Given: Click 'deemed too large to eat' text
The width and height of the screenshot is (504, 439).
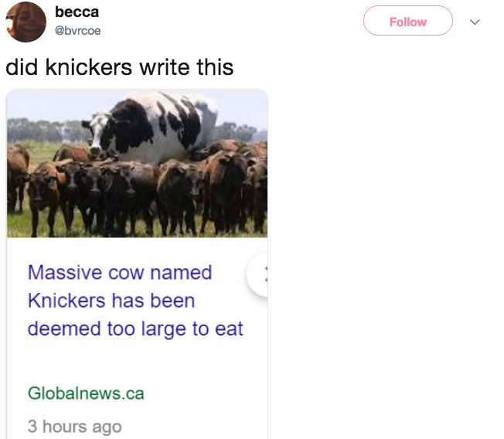Looking at the screenshot, I should (x=135, y=328).
